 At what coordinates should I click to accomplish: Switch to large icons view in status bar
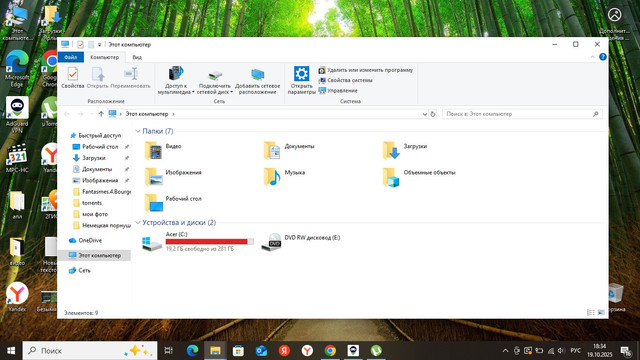(601, 313)
